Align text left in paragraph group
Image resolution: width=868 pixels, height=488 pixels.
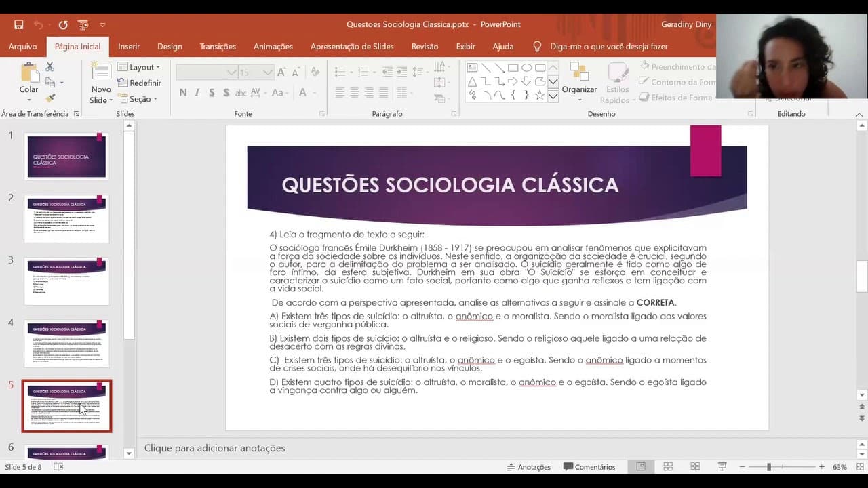[x=340, y=93]
